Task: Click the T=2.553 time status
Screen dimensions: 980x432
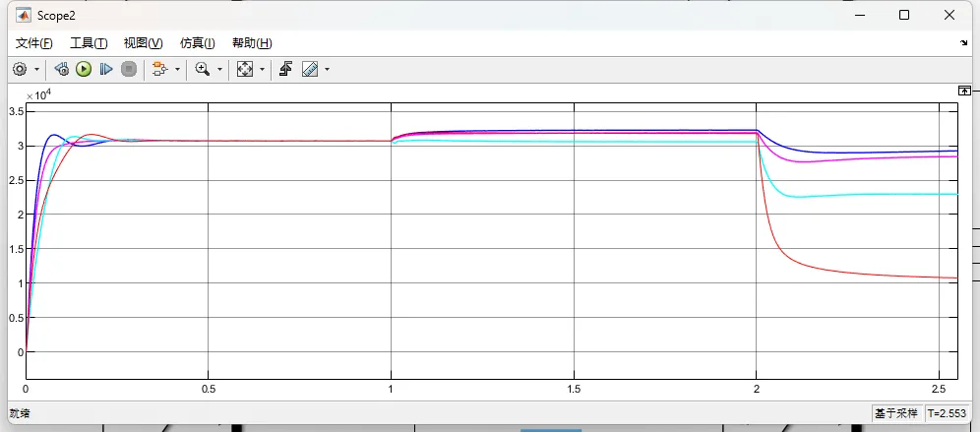Action: (947, 413)
